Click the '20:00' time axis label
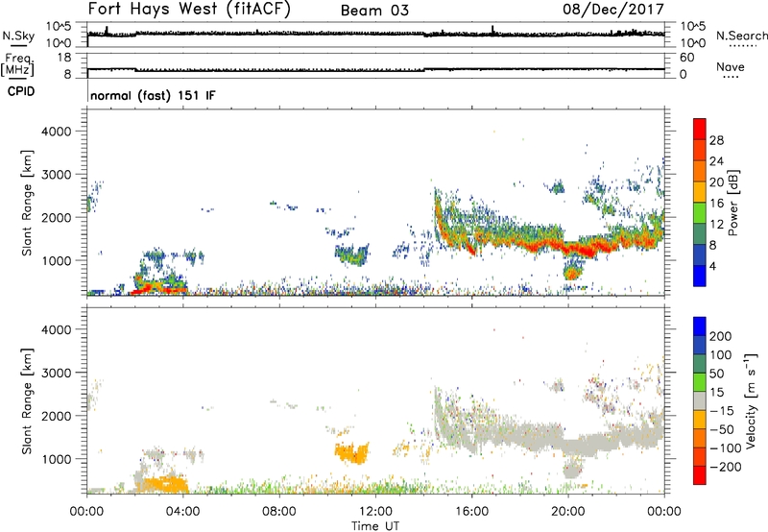Image resolution: width=768 pixels, height=532 pixels. tap(567, 512)
